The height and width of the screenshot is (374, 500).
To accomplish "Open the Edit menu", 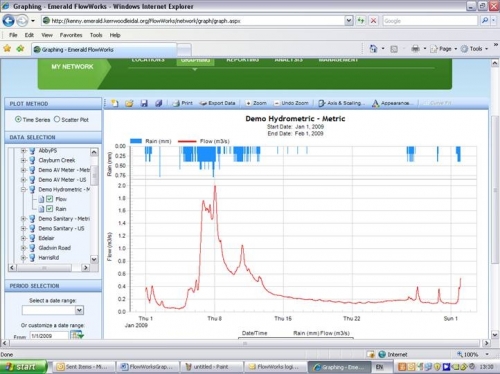I will tap(29, 35).
